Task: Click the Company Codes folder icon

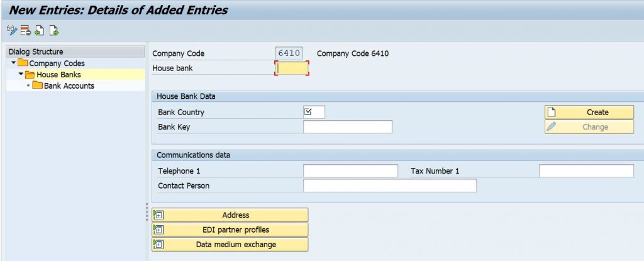Action: pos(23,64)
